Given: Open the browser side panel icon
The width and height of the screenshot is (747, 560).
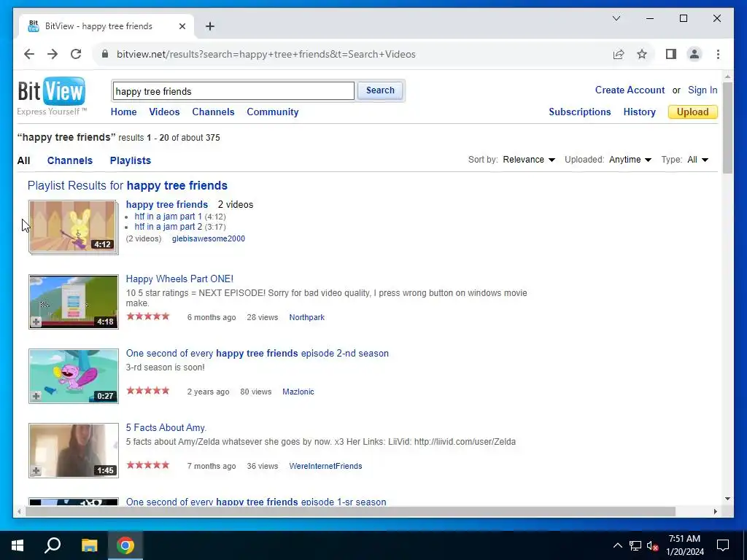Looking at the screenshot, I should click(x=671, y=54).
